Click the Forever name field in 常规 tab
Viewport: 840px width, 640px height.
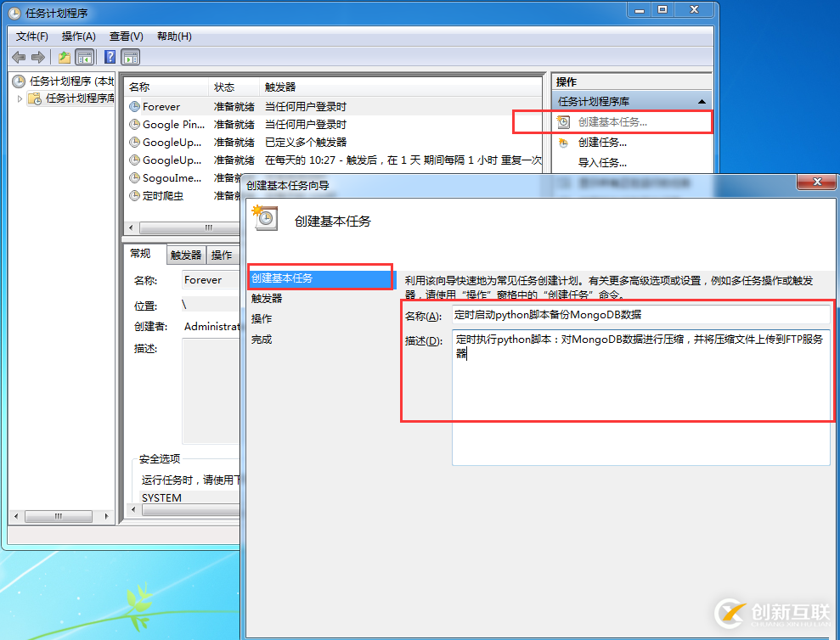(211, 279)
